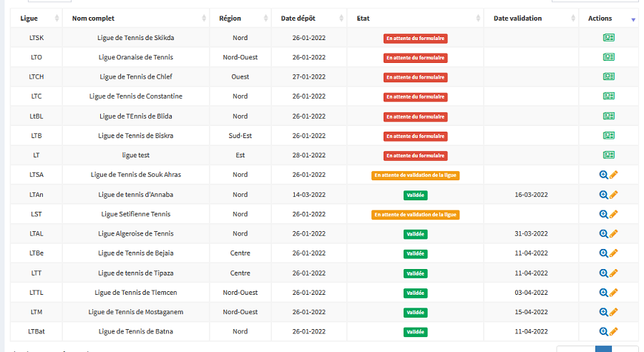
Task: Sort table by Nom complet column header
Action: (x=136, y=18)
